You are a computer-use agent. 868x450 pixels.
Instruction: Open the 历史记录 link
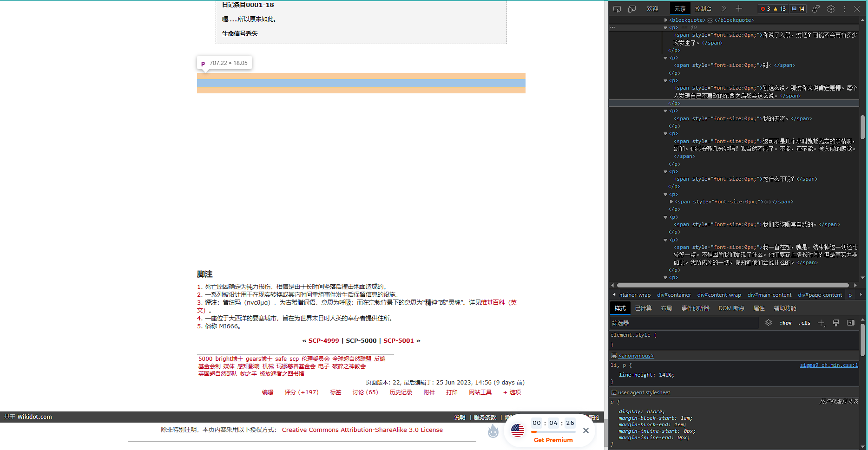click(x=401, y=392)
